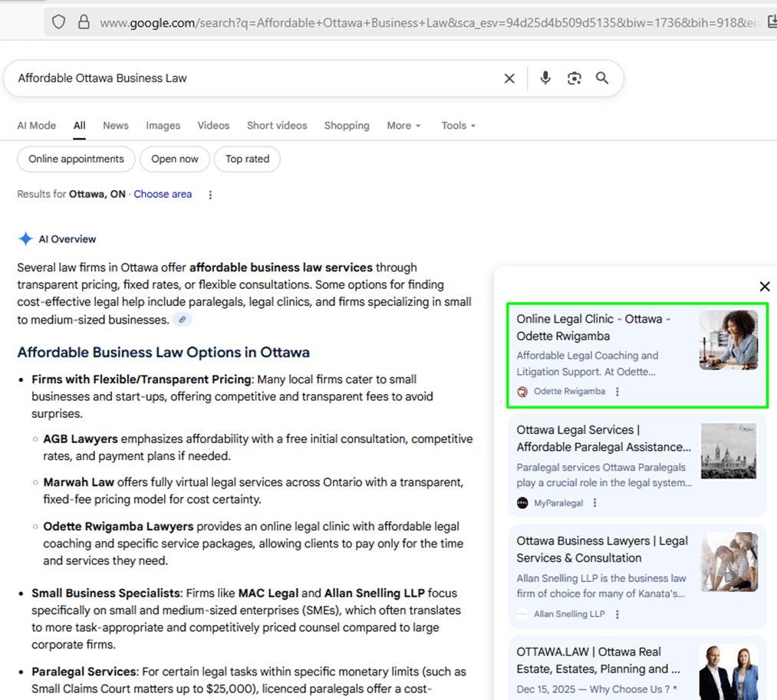Click the magnifying glass search button
The image size is (777, 700).
(x=602, y=78)
